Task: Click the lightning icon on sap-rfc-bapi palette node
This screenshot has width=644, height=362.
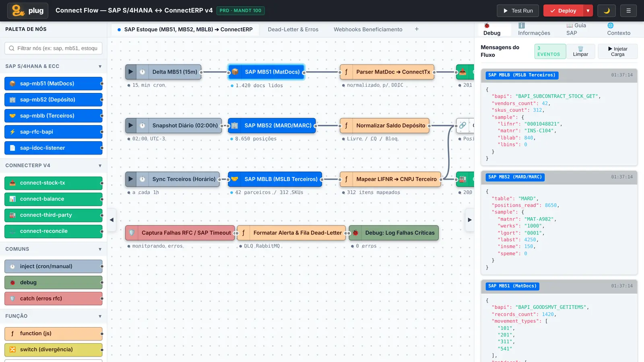Action: click(12, 132)
